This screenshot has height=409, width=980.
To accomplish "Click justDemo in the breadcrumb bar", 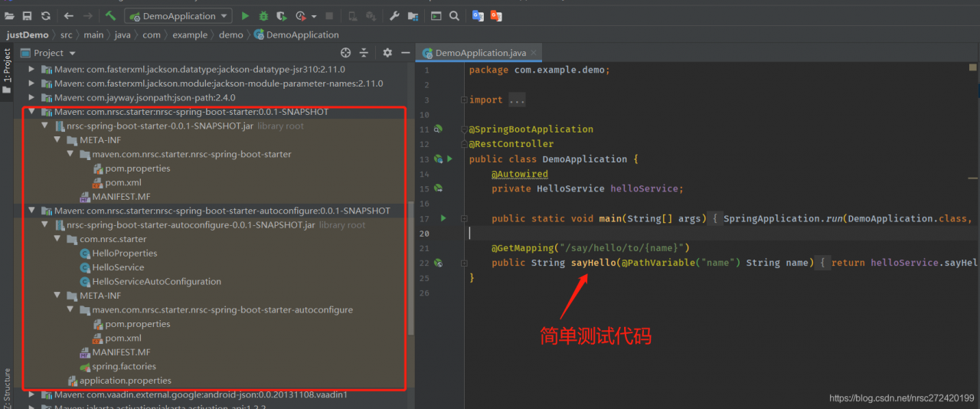I will point(28,34).
